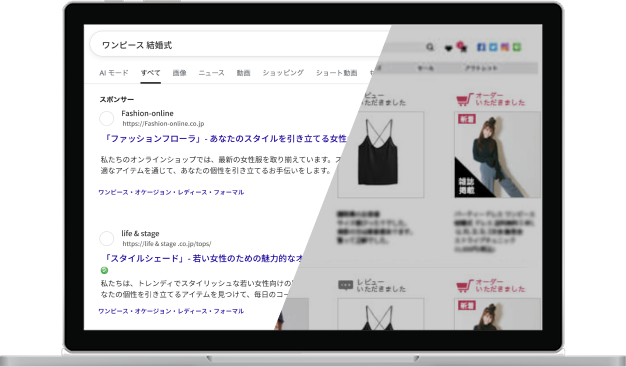
Task: Switch to the AI モード tab
Action: 114,73
